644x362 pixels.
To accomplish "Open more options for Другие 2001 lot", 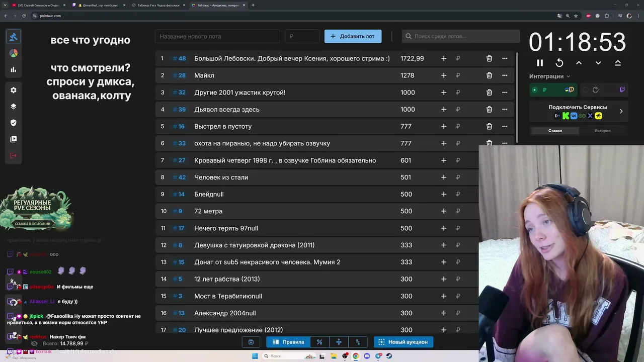I will click(x=505, y=93).
